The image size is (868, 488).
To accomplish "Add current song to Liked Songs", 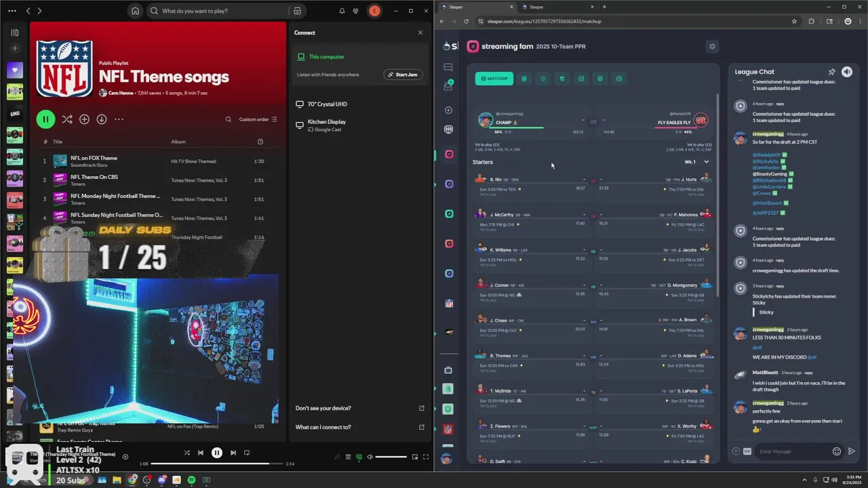I will [x=125, y=457].
